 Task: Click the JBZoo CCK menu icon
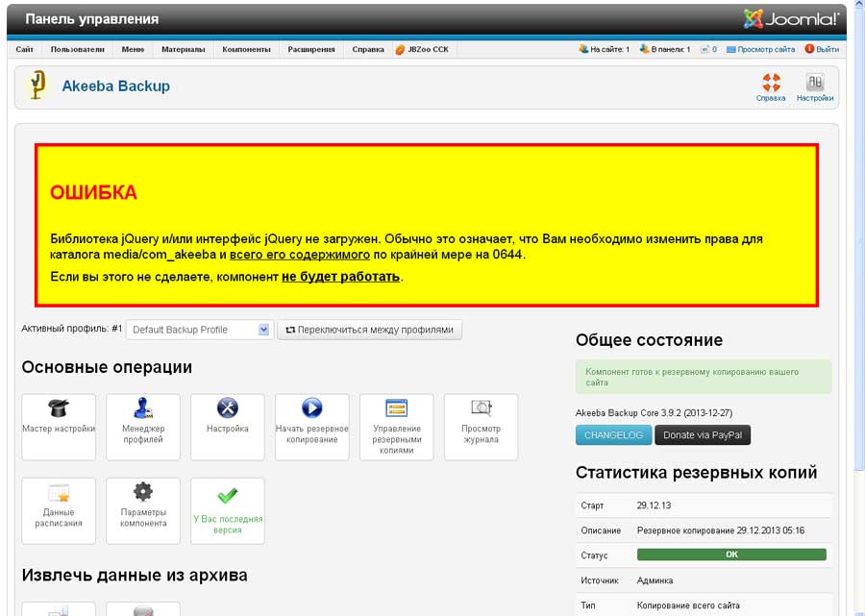click(x=400, y=50)
